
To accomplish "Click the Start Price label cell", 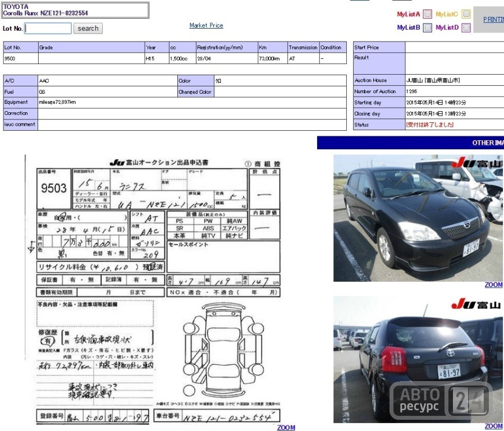I will (379, 47).
